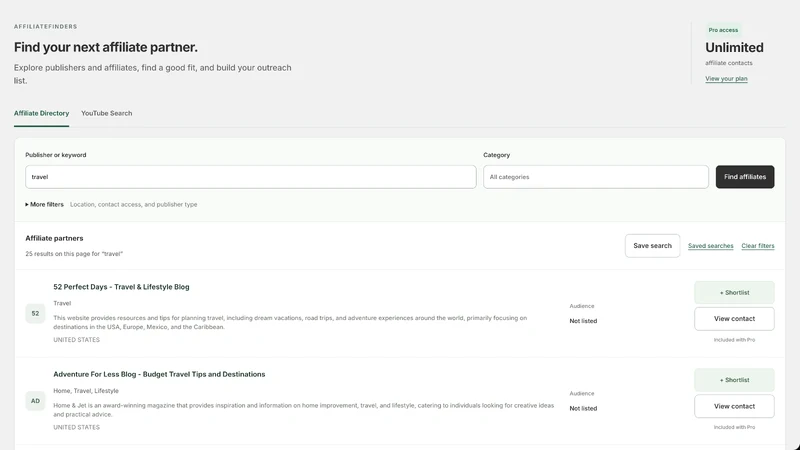The image size is (800, 450).
Task: Open the All categories dropdown
Action: click(596, 177)
